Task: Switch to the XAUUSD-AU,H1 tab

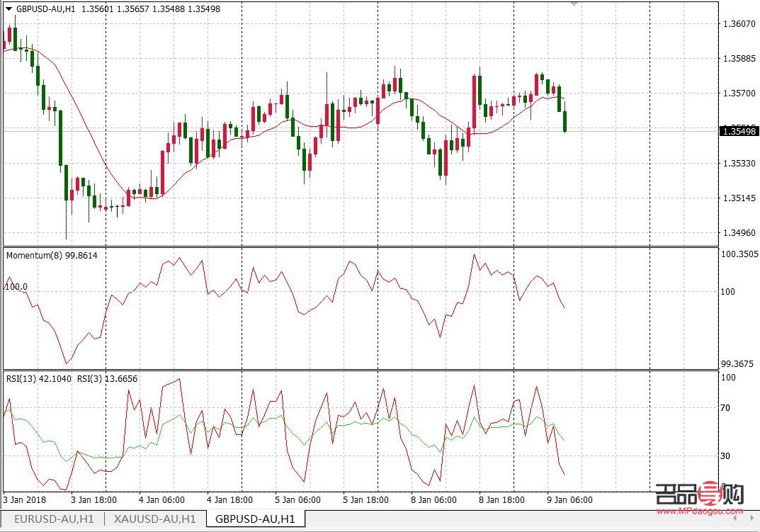Action: (x=154, y=519)
